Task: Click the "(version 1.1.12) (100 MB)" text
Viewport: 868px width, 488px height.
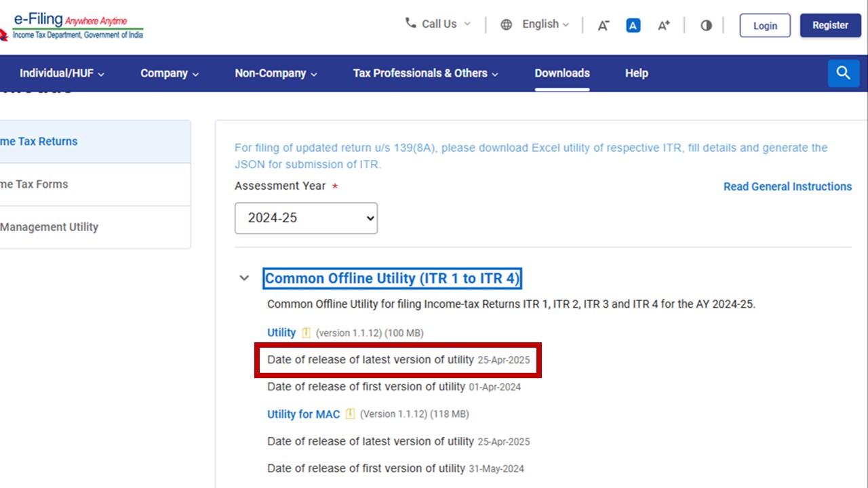Action: click(370, 333)
